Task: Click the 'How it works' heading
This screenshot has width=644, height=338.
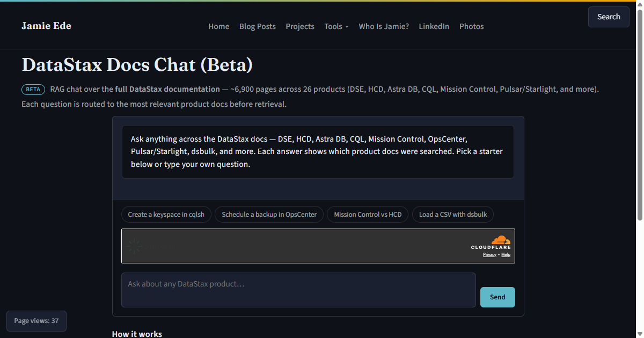Action: (x=137, y=334)
